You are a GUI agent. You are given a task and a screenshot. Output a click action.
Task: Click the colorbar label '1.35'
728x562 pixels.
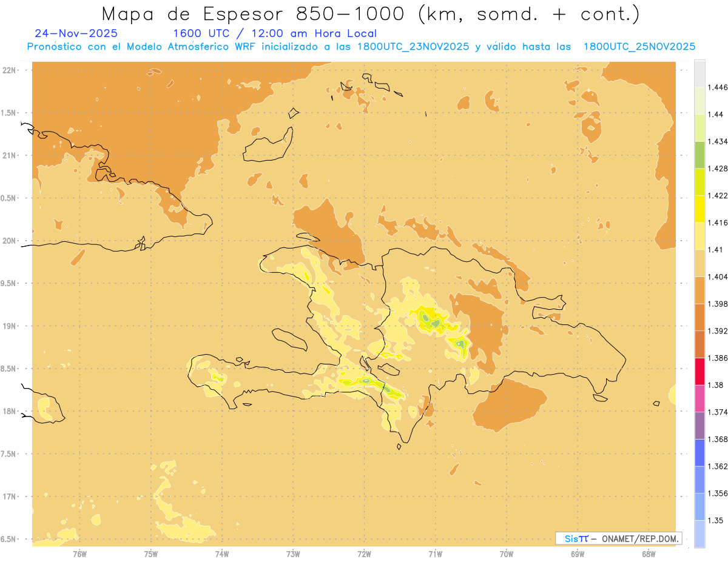tap(715, 520)
